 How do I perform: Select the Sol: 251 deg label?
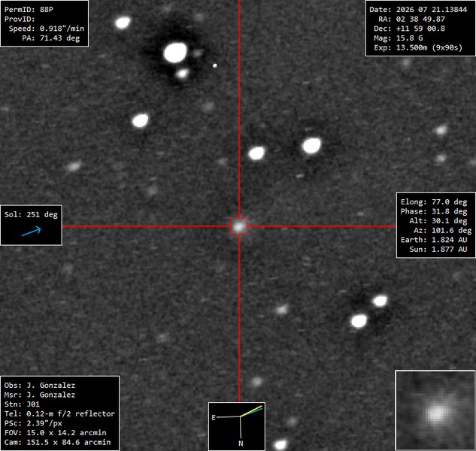pyautogui.click(x=31, y=214)
